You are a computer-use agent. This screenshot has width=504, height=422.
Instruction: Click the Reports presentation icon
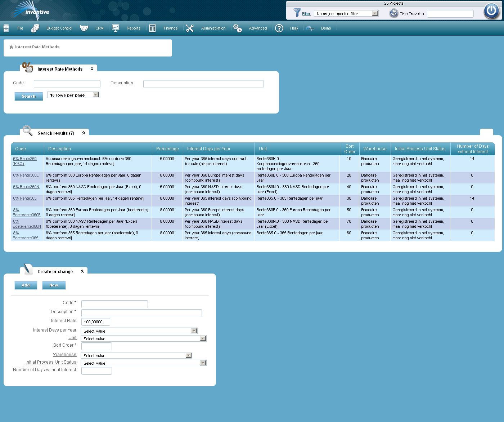116,28
